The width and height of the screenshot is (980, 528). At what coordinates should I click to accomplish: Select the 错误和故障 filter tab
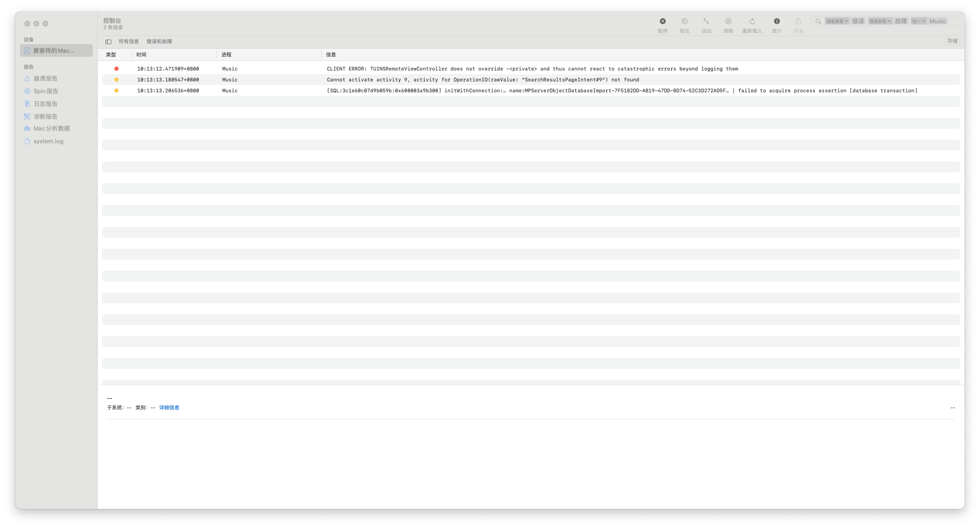tap(159, 41)
